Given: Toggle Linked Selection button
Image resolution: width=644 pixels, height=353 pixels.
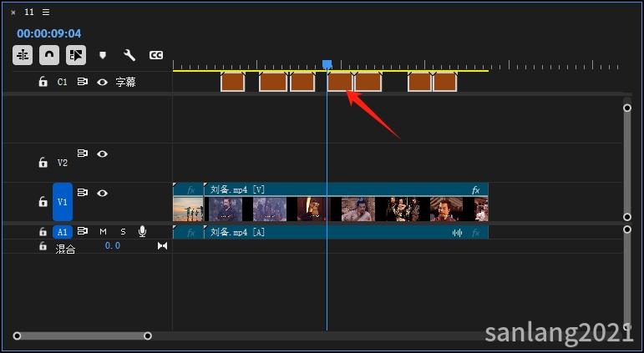Looking at the screenshot, I should (x=76, y=55).
